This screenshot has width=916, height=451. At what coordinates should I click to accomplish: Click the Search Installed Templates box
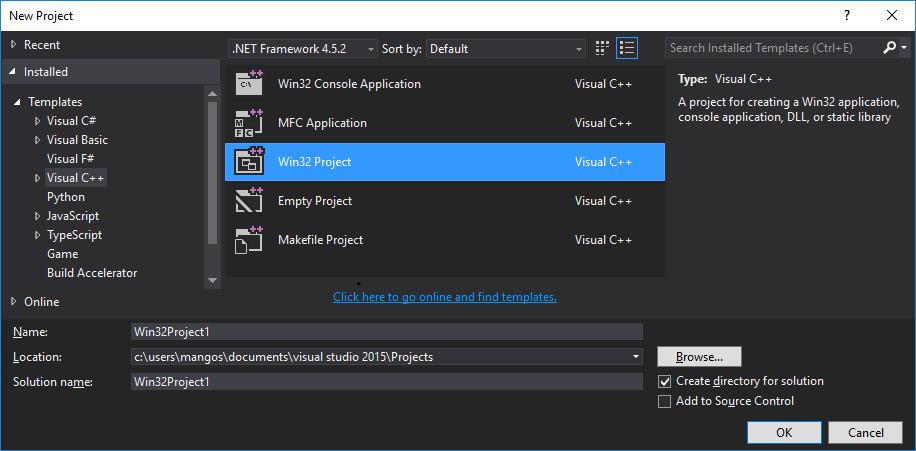point(772,48)
